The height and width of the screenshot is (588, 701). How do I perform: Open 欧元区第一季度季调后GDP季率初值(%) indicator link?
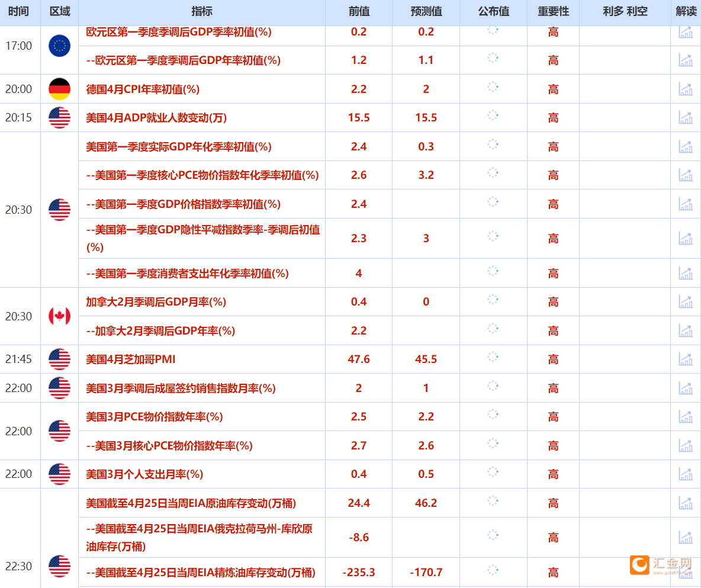click(179, 32)
